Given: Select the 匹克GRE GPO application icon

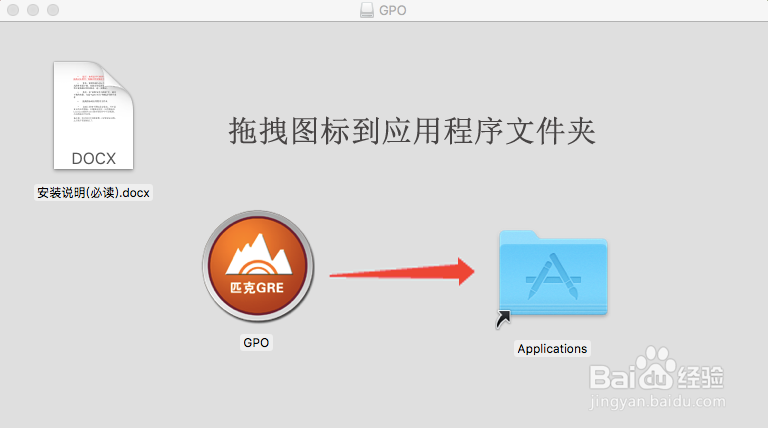Looking at the screenshot, I should (x=258, y=267).
